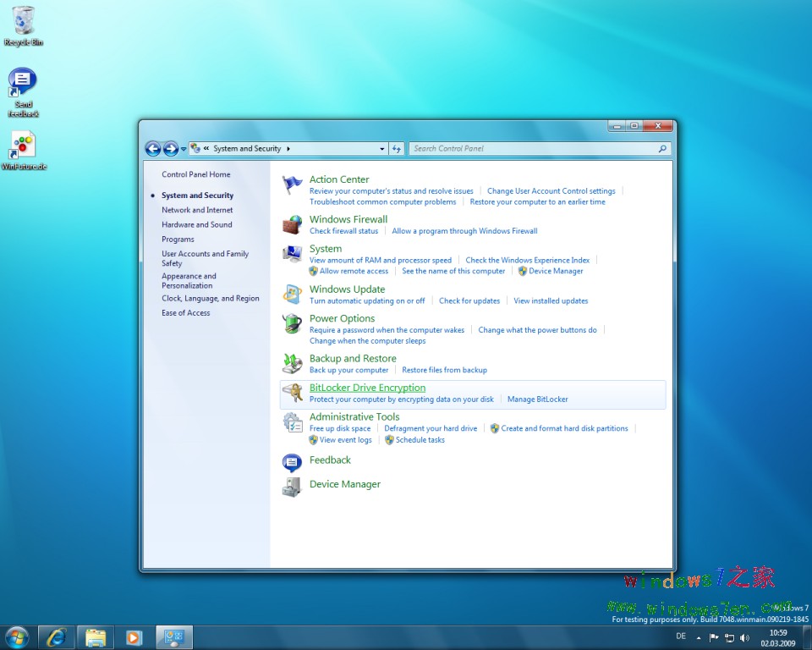Viewport: 812px width, 650px height.
Task: Go to Hardware and Sound category
Action: click(x=197, y=224)
